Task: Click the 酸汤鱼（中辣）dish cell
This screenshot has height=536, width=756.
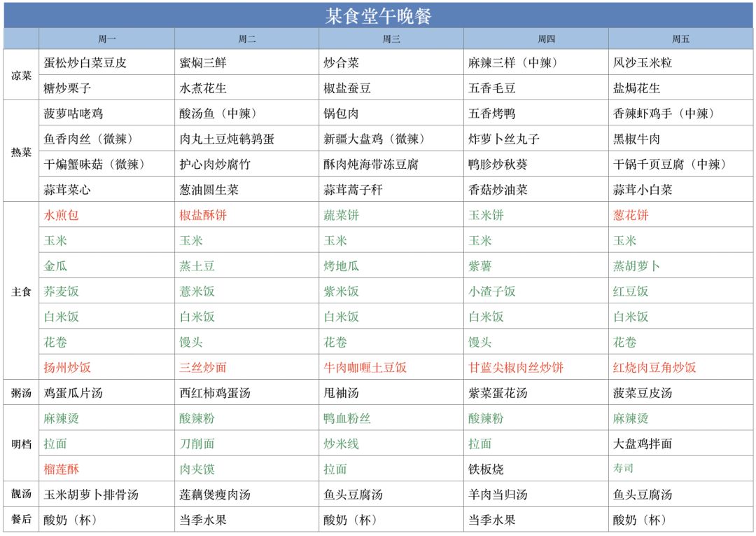Action: click(216, 113)
